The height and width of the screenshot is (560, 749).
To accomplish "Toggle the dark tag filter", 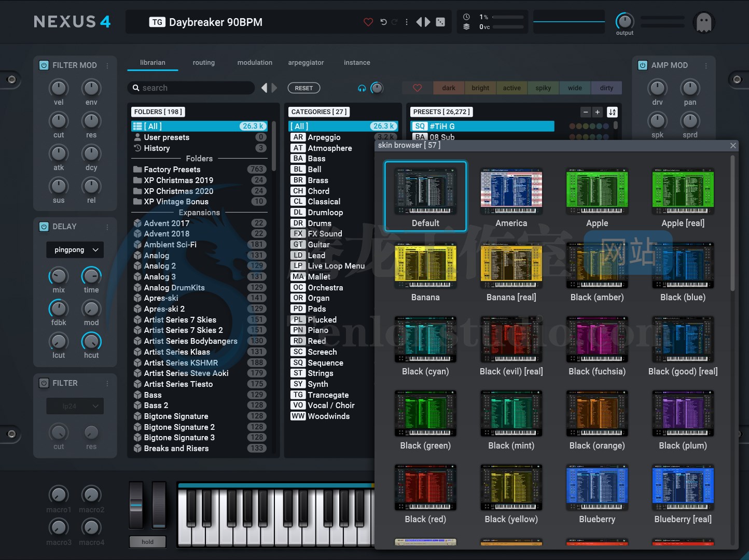I will [449, 88].
